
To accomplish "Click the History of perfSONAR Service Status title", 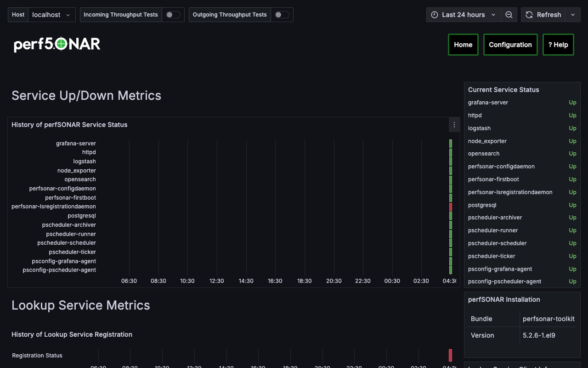I will coord(69,125).
